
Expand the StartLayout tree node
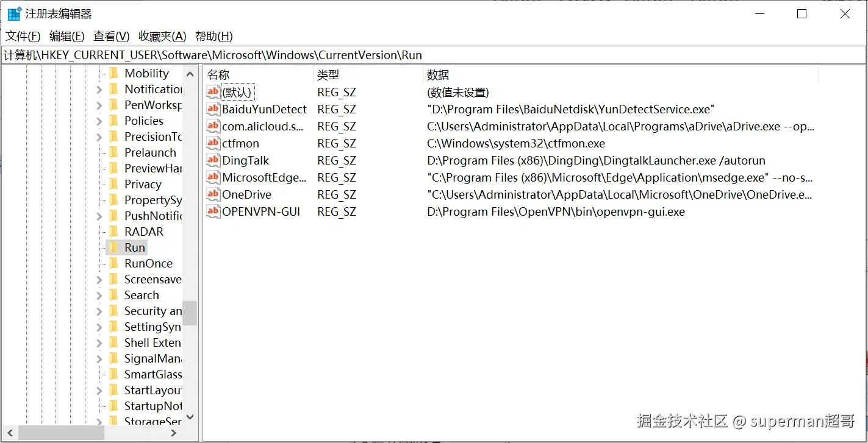[x=99, y=391]
